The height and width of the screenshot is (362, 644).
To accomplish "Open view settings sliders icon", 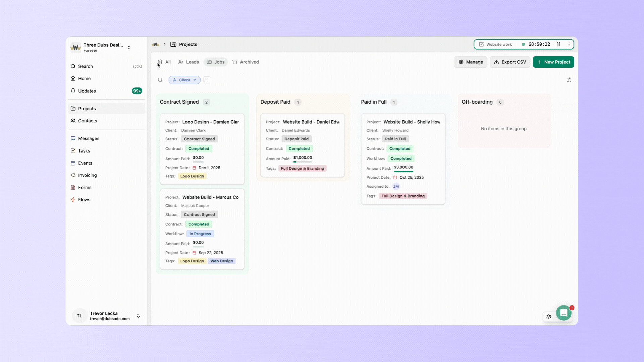I will (569, 80).
